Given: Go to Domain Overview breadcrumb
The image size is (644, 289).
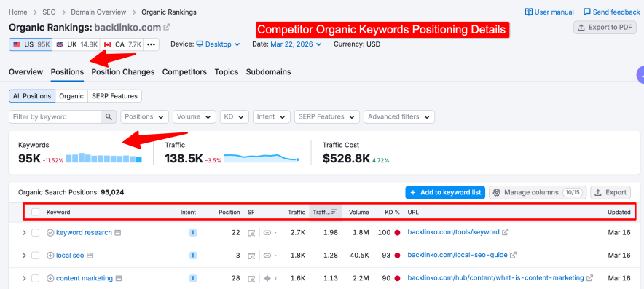Looking at the screenshot, I should coord(98,12).
